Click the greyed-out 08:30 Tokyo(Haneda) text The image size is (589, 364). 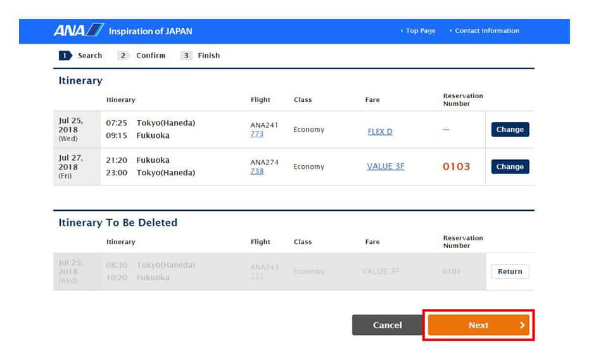point(151,265)
